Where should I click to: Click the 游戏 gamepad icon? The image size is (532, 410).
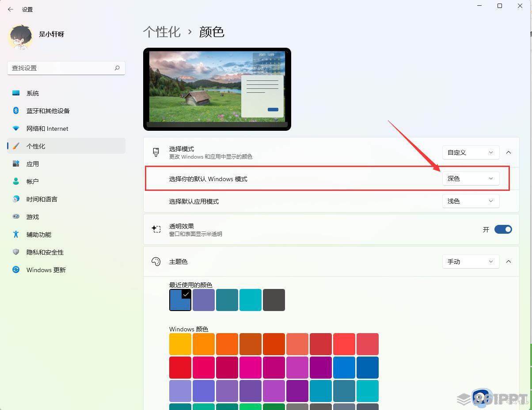[16, 217]
